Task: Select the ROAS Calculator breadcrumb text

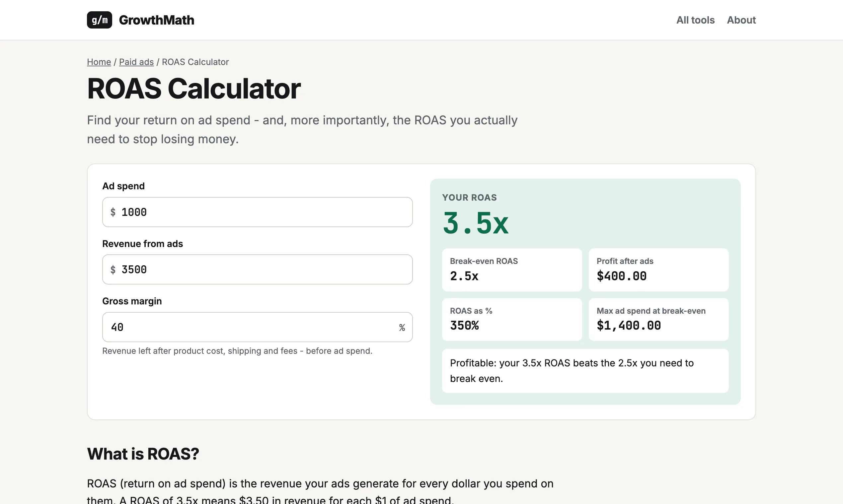Action: [x=195, y=62]
